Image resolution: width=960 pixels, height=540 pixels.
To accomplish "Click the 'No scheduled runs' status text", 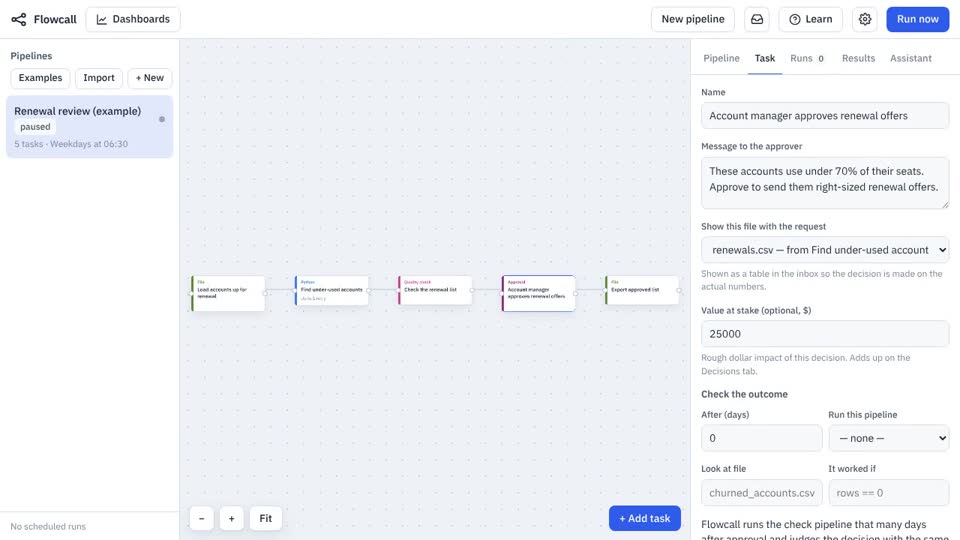I will point(48,527).
